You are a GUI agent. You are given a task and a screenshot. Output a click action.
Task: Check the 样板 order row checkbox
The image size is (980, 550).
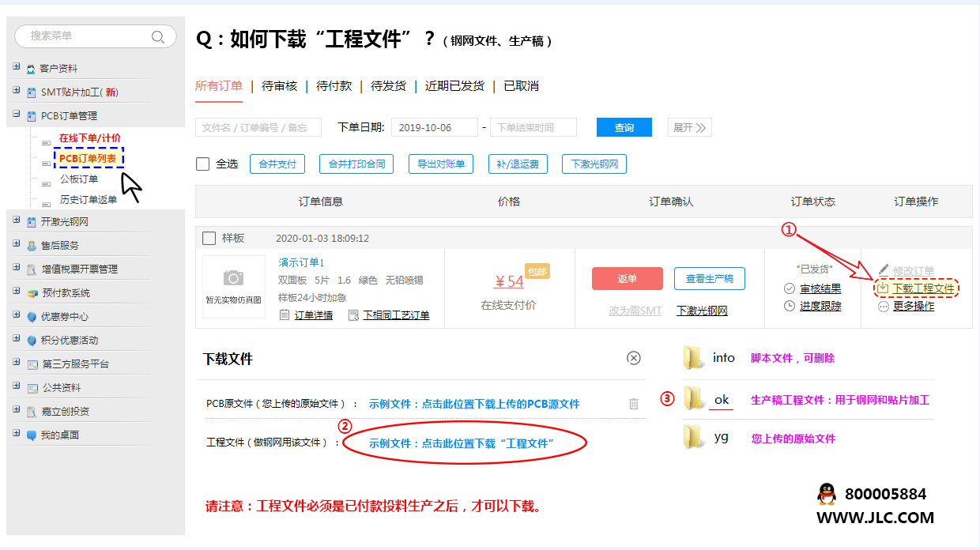(209, 238)
